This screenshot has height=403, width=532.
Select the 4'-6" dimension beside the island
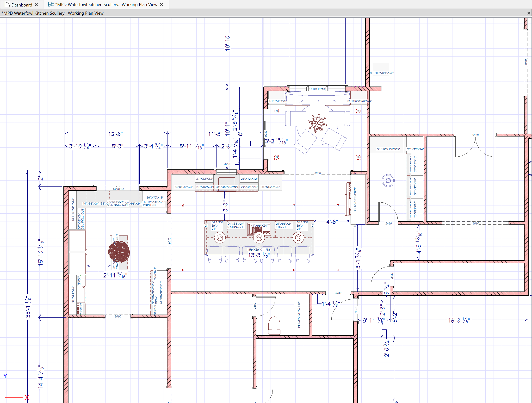pyautogui.click(x=332, y=222)
